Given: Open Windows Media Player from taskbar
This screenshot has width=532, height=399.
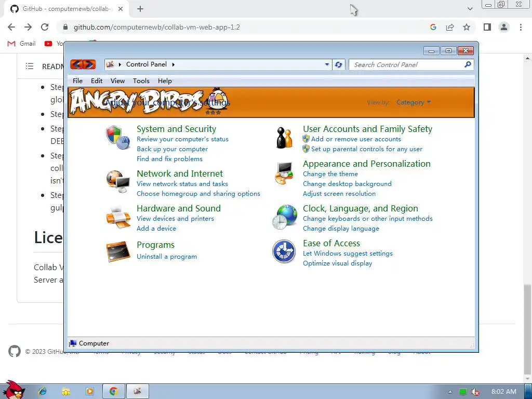Looking at the screenshot, I should click(89, 392).
